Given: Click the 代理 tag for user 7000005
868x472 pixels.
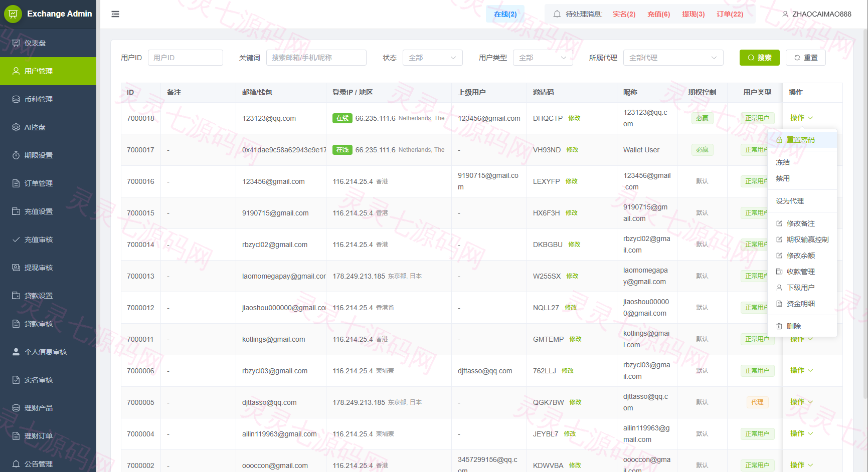Looking at the screenshot, I should [x=757, y=402].
